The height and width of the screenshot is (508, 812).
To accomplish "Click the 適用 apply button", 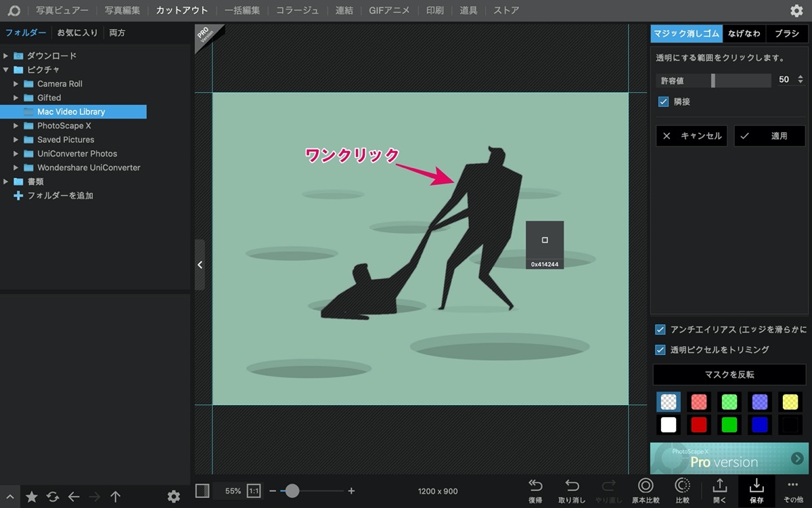I will click(770, 136).
